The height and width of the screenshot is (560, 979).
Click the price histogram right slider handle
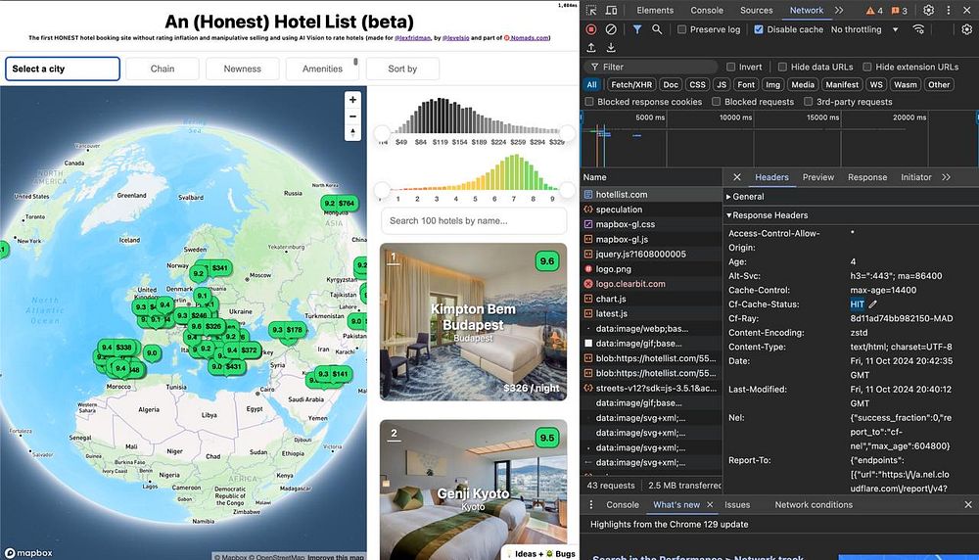coord(567,132)
